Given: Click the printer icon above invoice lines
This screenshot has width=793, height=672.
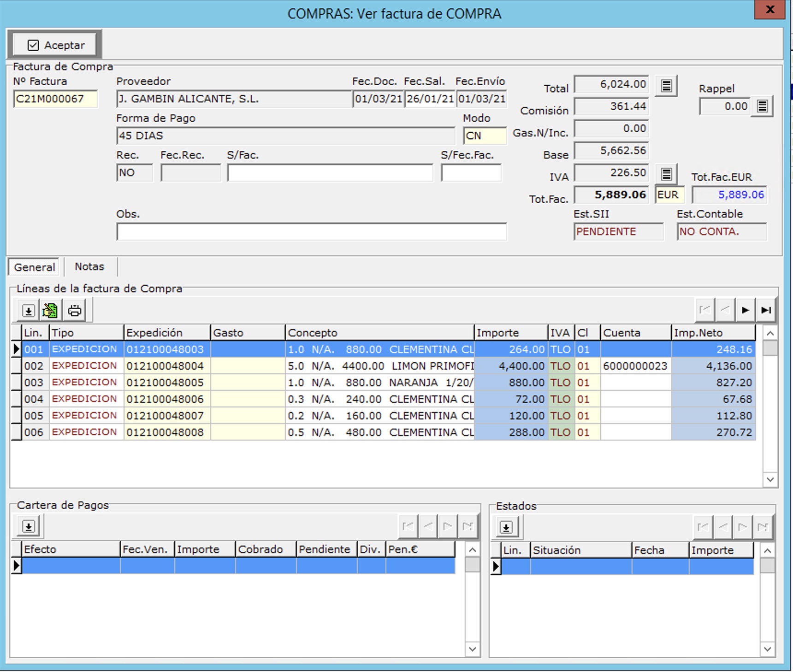Looking at the screenshot, I should coord(75,311).
